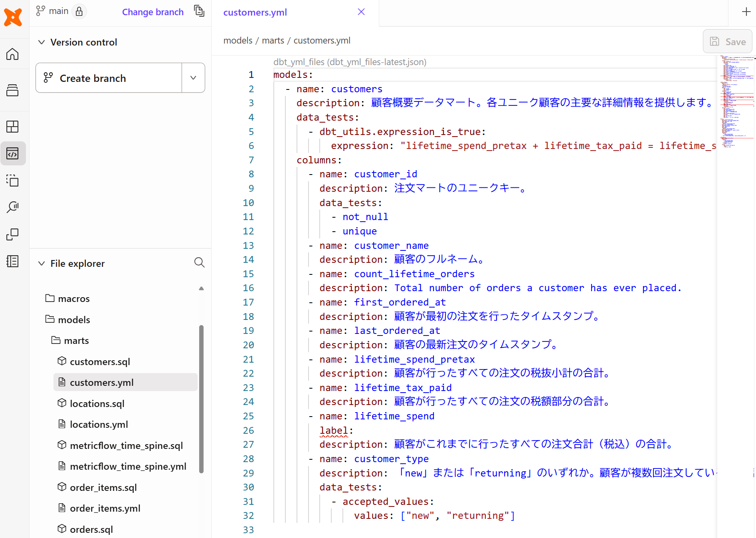This screenshot has height=538, width=756.
Task: Open the search insights icon in sidebar
Action: [x=13, y=207]
